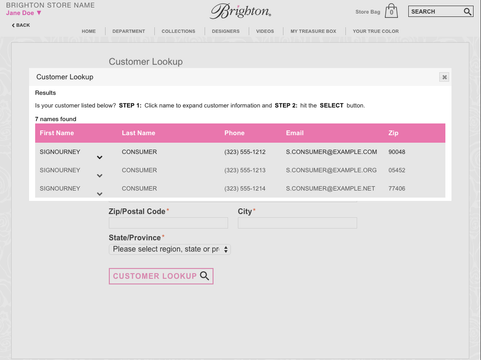Click the search magnifier icon
481x360 pixels.
click(467, 12)
